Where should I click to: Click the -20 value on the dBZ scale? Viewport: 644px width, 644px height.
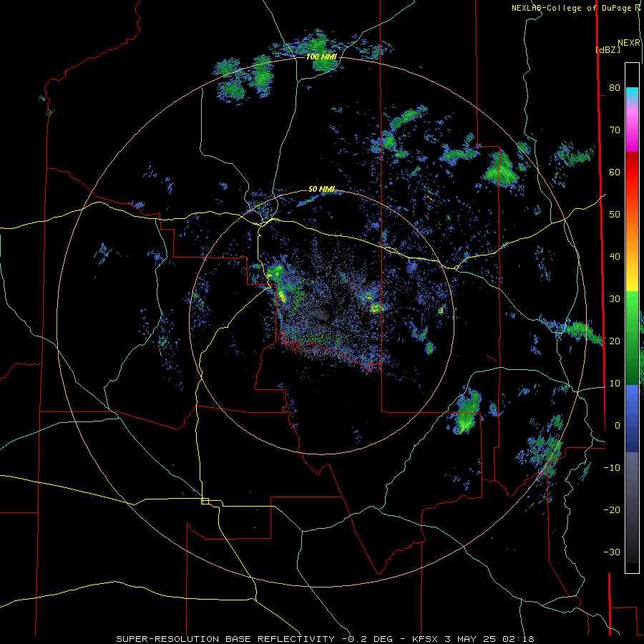pyautogui.click(x=612, y=510)
